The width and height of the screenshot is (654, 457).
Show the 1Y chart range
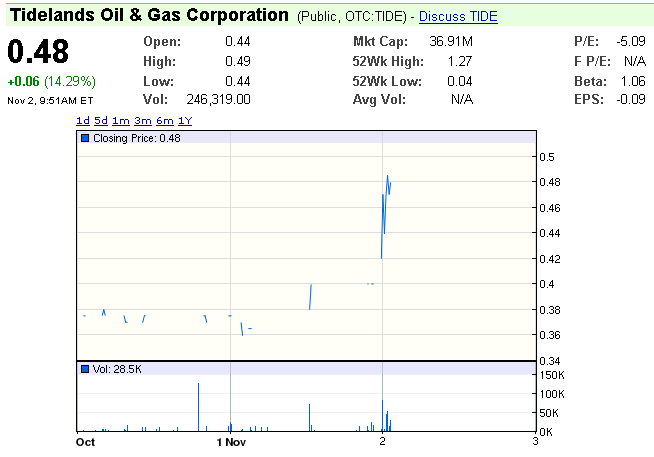click(185, 121)
